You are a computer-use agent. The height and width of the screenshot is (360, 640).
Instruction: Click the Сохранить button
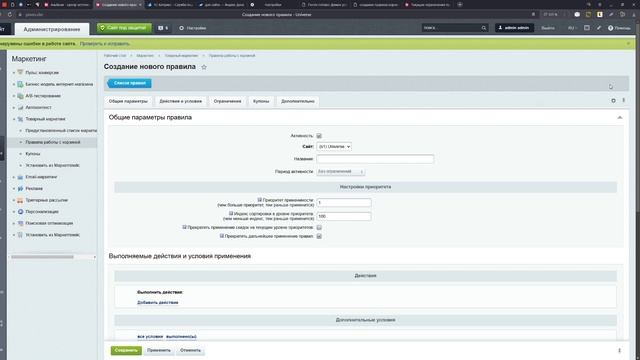126,350
